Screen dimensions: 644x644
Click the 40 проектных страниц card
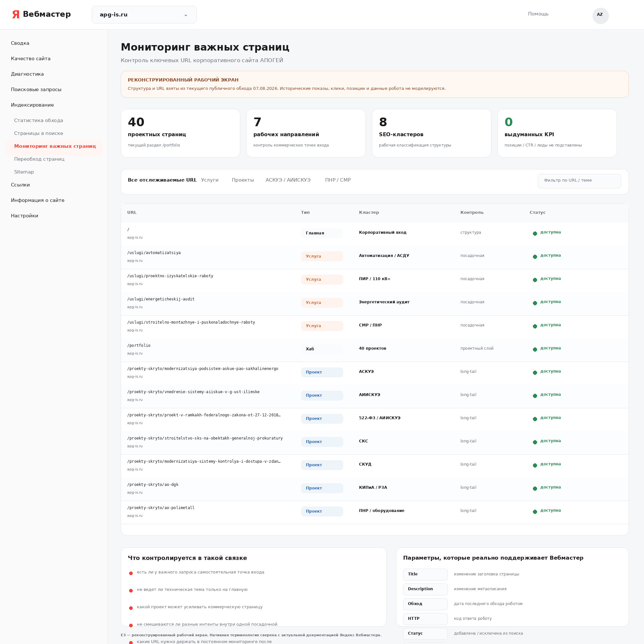[x=180, y=133]
